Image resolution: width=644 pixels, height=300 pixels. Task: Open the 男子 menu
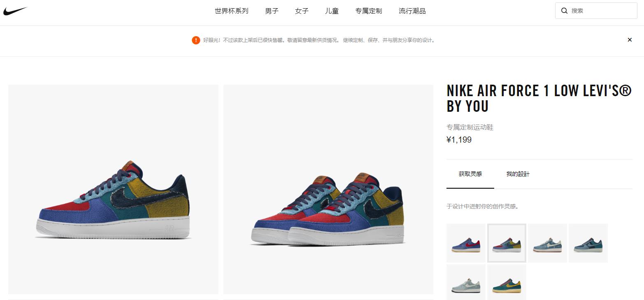[x=272, y=11]
